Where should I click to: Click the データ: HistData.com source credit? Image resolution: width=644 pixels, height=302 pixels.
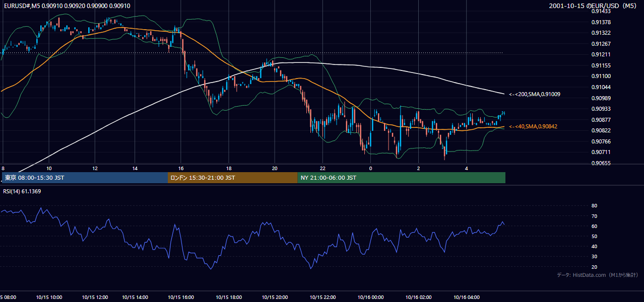[597, 275]
